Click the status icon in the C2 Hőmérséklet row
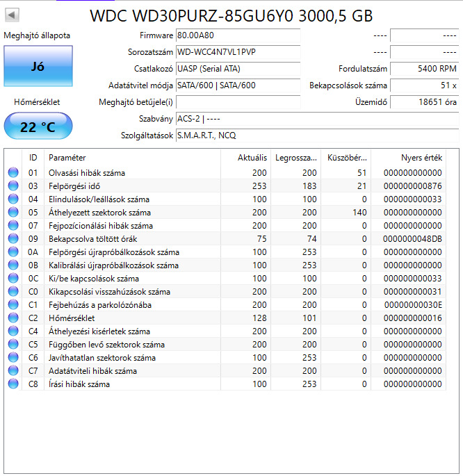This screenshot has width=463, height=476. click(x=13, y=318)
